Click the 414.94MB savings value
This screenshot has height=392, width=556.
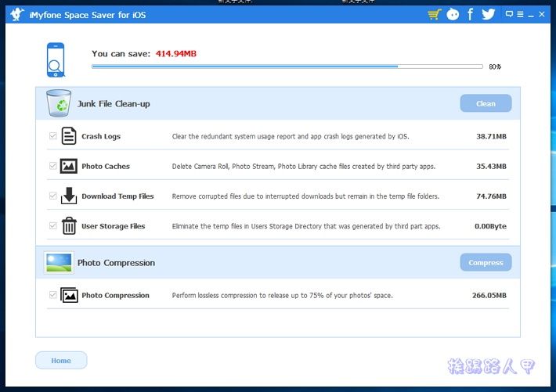pyautogui.click(x=176, y=54)
